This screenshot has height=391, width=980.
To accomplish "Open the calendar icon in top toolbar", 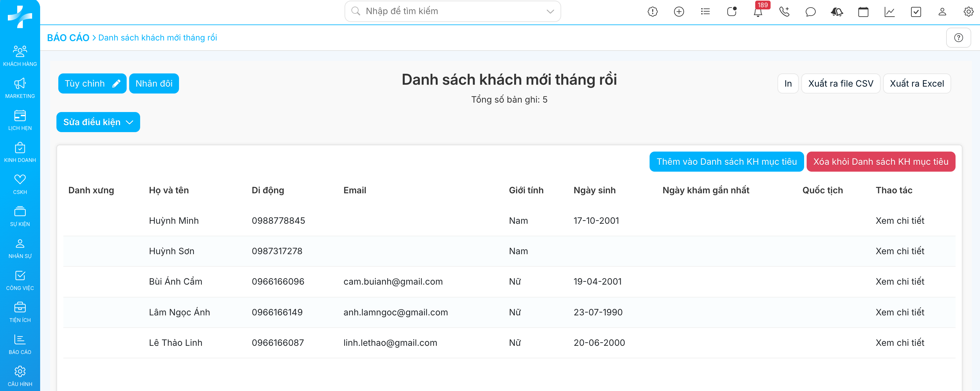I will (863, 12).
